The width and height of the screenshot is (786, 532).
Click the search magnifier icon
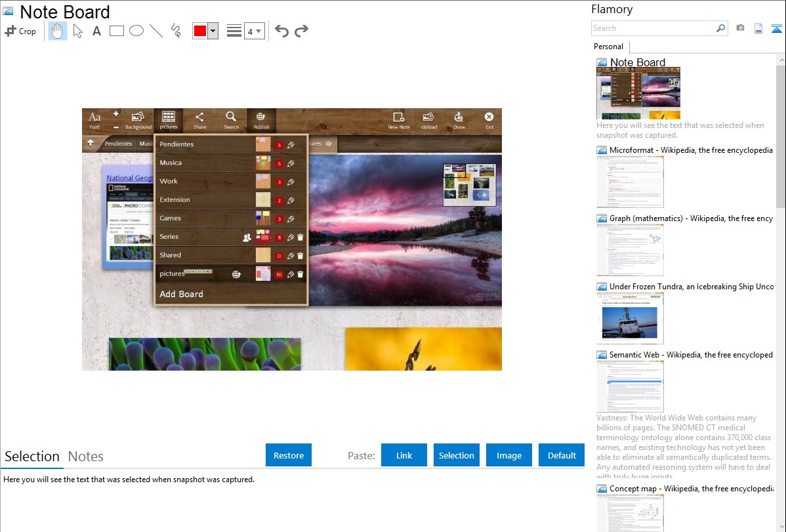tap(720, 28)
